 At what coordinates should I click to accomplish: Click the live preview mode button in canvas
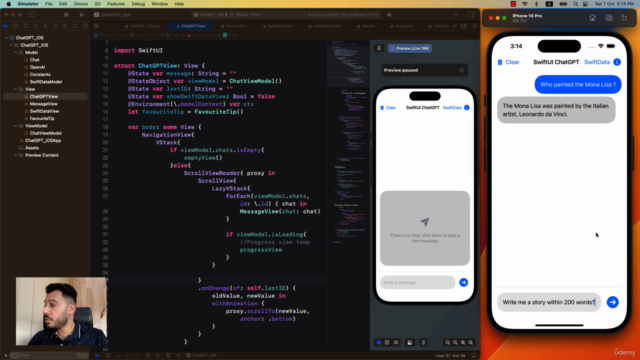pos(379,342)
